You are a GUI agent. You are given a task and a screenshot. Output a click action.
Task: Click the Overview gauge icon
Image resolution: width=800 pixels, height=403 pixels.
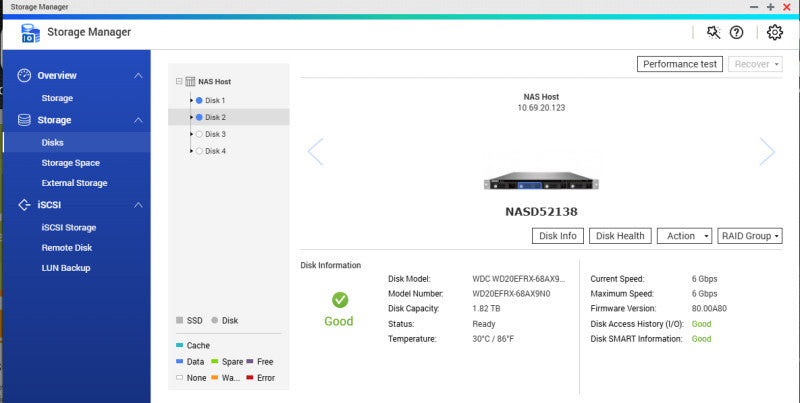pyautogui.click(x=24, y=75)
